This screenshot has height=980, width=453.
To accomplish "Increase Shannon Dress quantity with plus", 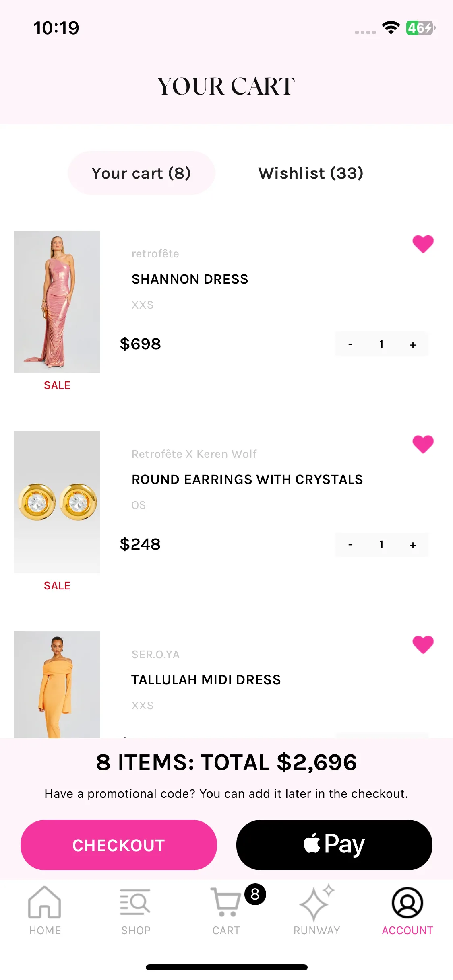I will coord(413,344).
